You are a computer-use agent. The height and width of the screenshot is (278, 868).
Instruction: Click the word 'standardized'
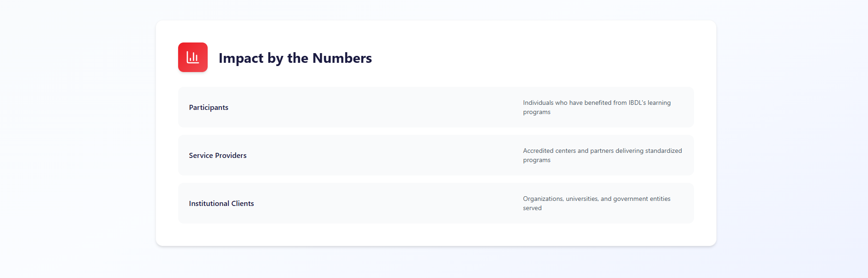[663, 151]
